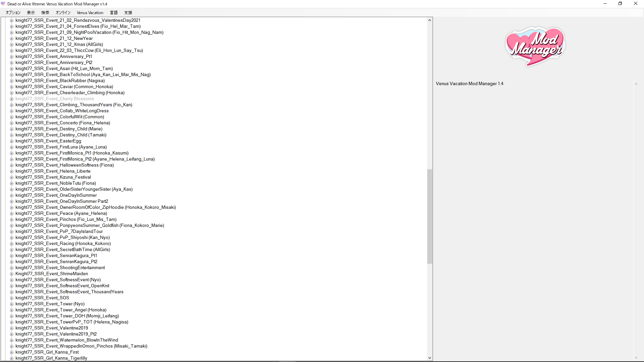Open the オプション menu
The image size is (644, 362).
tap(13, 13)
